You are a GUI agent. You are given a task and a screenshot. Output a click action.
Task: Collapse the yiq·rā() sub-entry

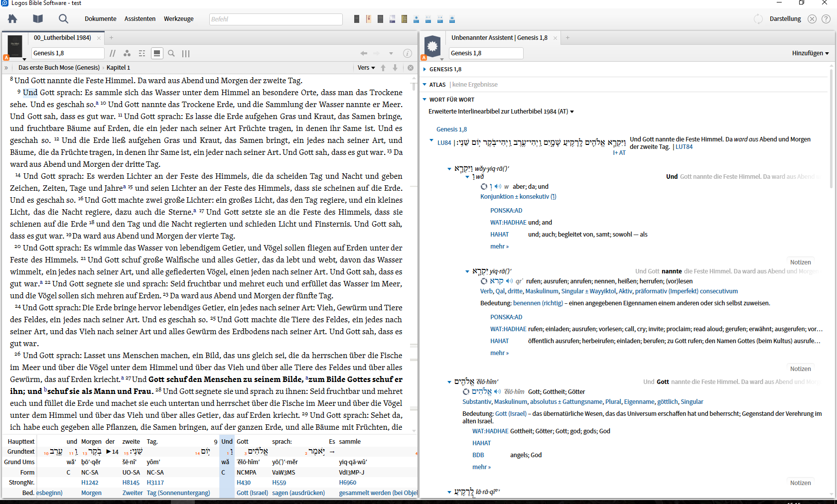(467, 272)
